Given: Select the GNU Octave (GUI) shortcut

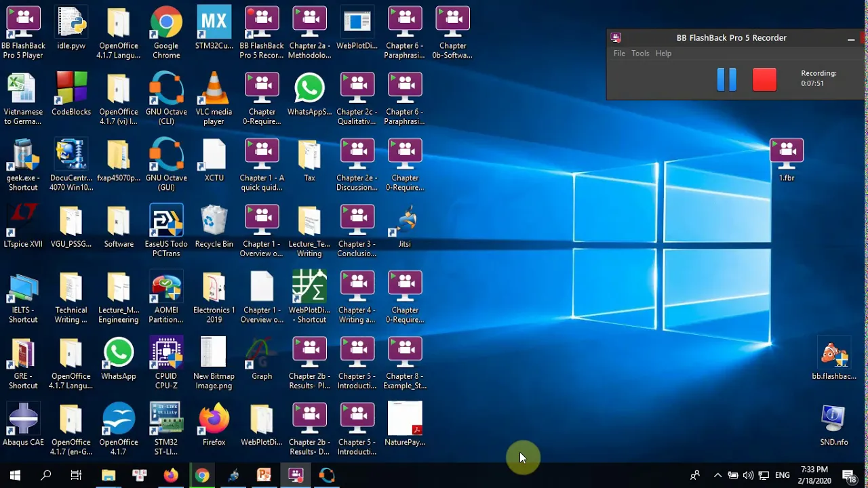Looking at the screenshot, I should (166, 165).
